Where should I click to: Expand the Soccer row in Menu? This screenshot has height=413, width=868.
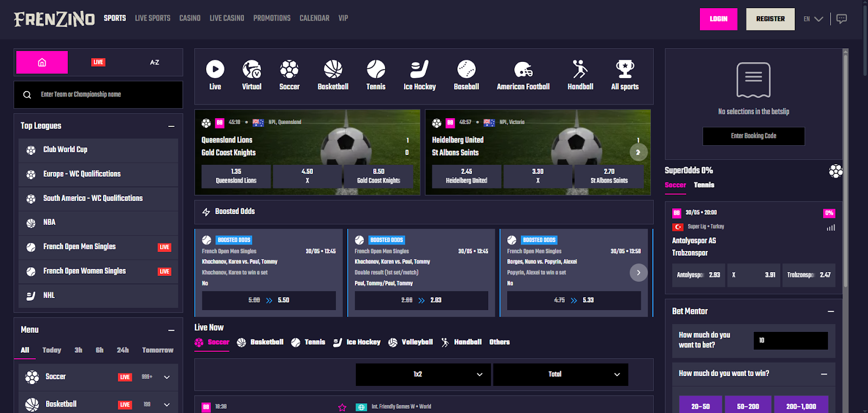pyautogui.click(x=167, y=377)
